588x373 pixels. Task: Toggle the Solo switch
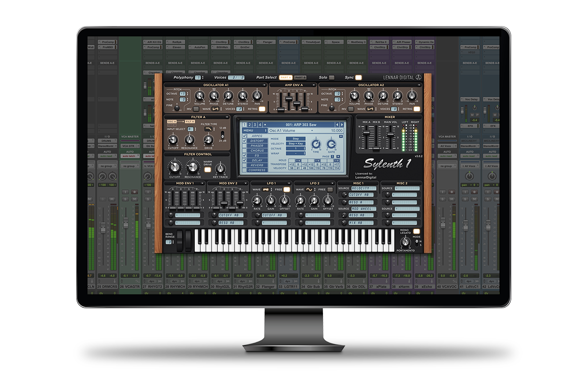pyautogui.click(x=331, y=78)
